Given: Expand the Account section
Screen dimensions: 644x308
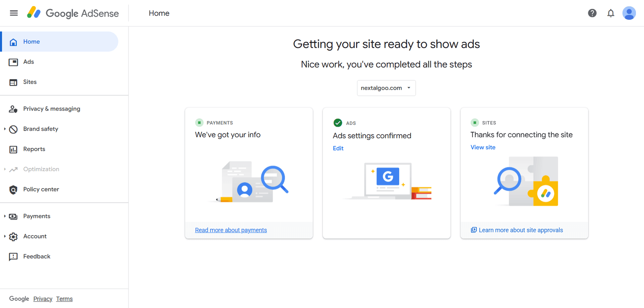Looking at the screenshot, I should click(x=35, y=236).
